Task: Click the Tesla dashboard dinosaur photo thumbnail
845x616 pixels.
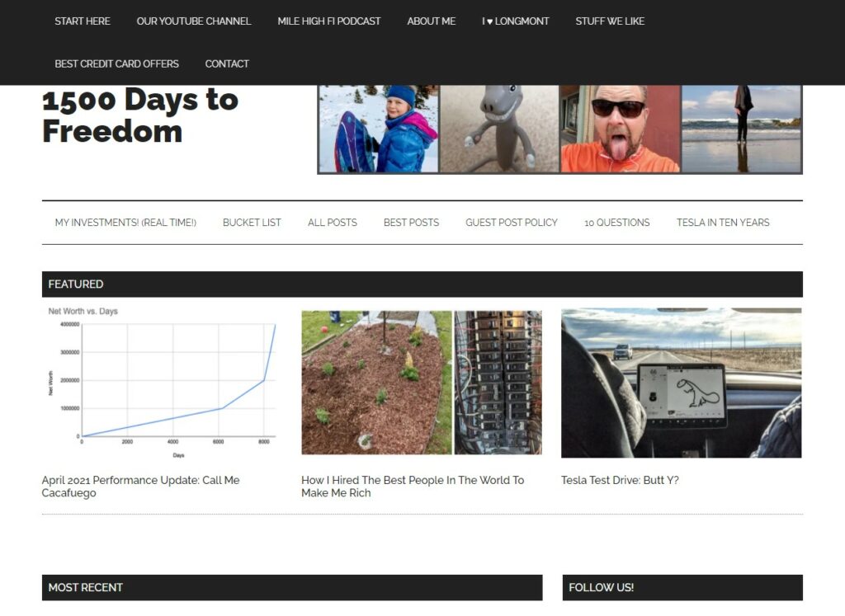Action: click(x=681, y=383)
